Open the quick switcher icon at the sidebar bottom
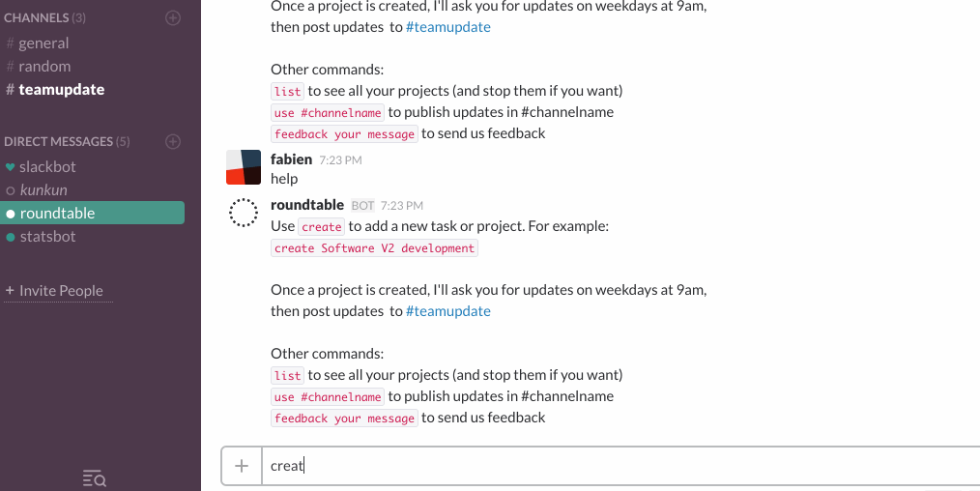This screenshot has width=980, height=491. coord(95,478)
